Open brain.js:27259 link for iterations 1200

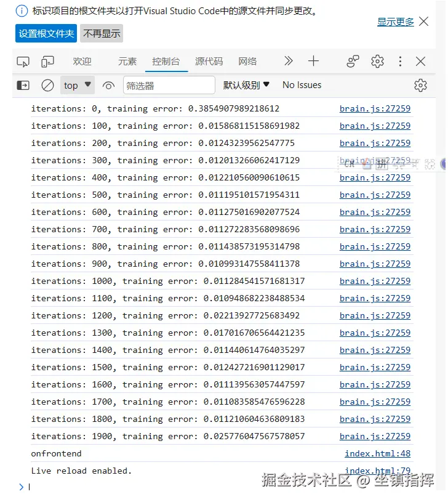(x=375, y=315)
